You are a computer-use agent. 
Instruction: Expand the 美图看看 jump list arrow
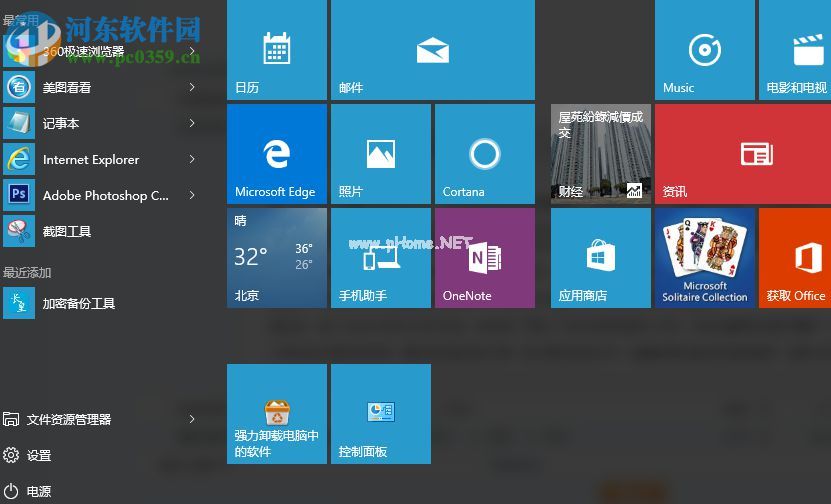tap(192, 87)
